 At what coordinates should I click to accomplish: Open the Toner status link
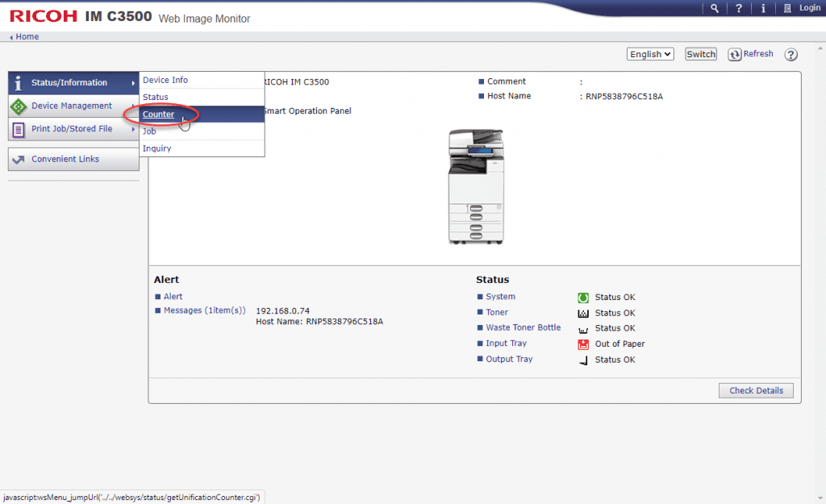pos(497,312)
